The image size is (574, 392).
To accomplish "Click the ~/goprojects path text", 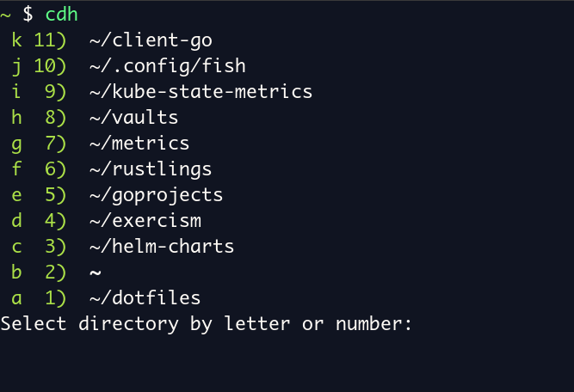I will [156, 194].
